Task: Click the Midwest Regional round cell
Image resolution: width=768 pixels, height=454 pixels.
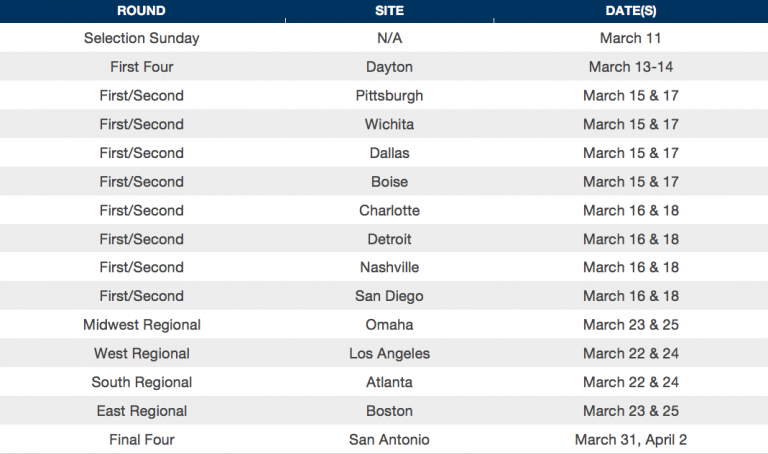Action: pyautogui.click(x=142, y=325)
